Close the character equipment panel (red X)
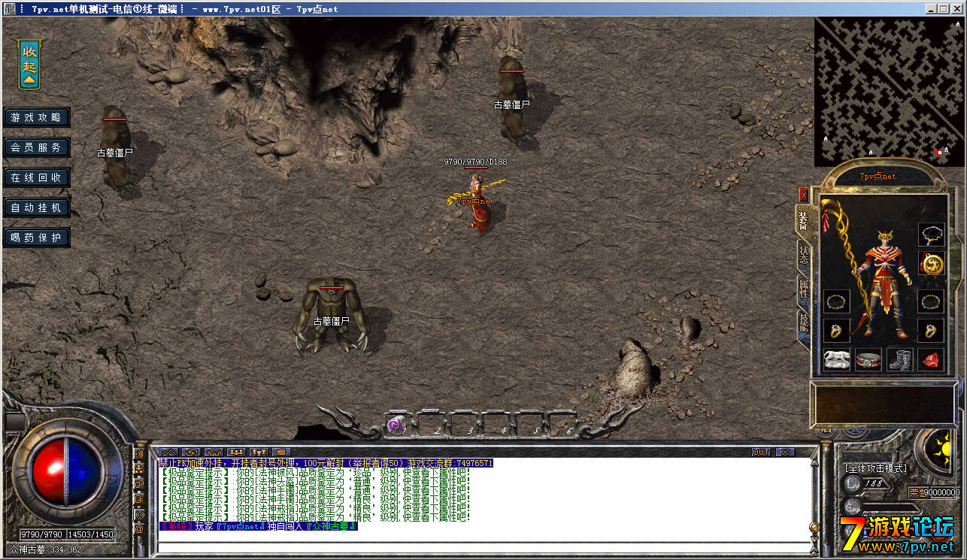 803,194
